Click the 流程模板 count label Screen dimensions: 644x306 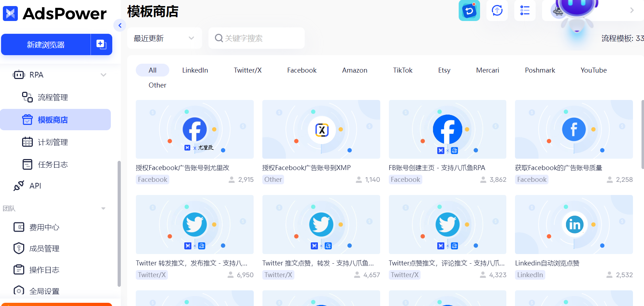(622, 38)
